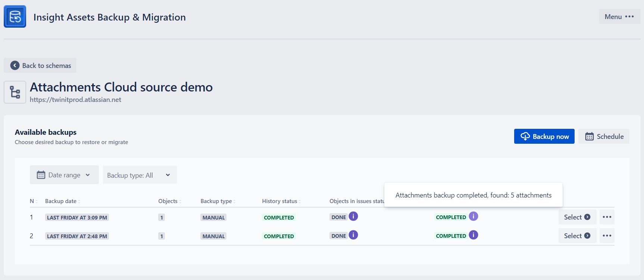This screenshot has height=280, width=644.
Task: Click LAST FRIDAY AT 2:48 PM date
Action: pyautogui.click(x=77, y=236)
